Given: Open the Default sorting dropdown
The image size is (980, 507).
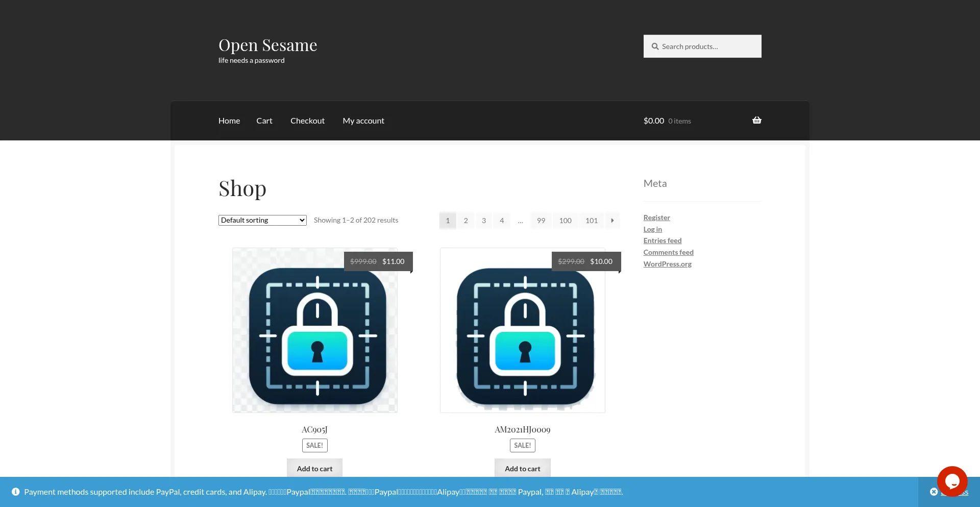Looking at the screenshot, I should 262,220.
